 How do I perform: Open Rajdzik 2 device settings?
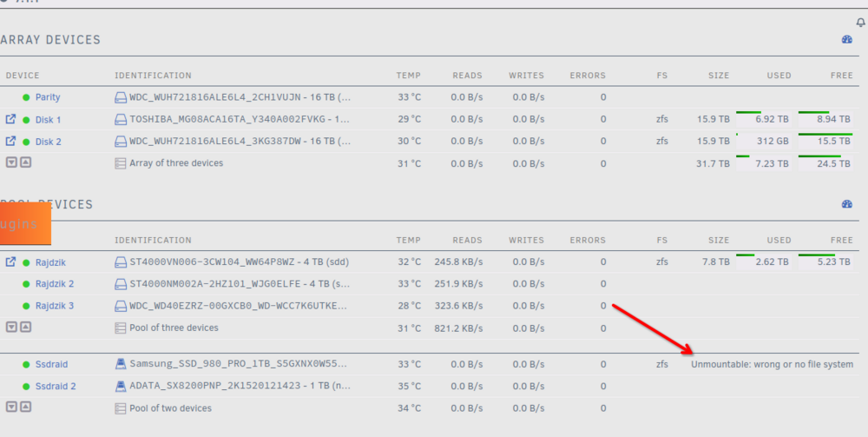coord(54,284)
